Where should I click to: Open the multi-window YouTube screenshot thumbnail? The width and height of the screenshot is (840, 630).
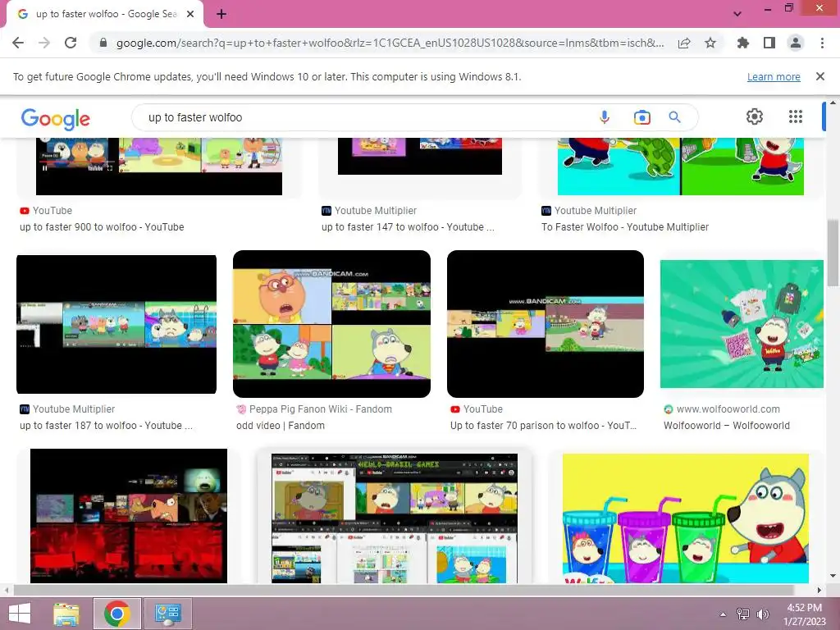[x=395, y=518]
